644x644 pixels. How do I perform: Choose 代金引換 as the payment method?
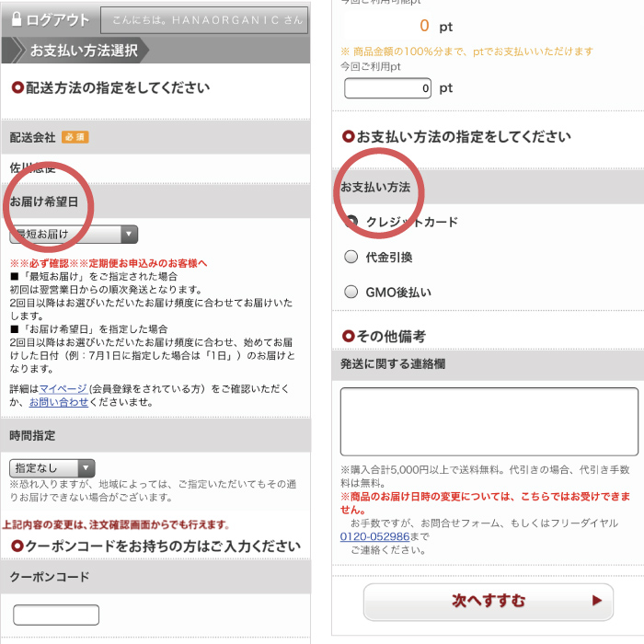coord(351,258)
